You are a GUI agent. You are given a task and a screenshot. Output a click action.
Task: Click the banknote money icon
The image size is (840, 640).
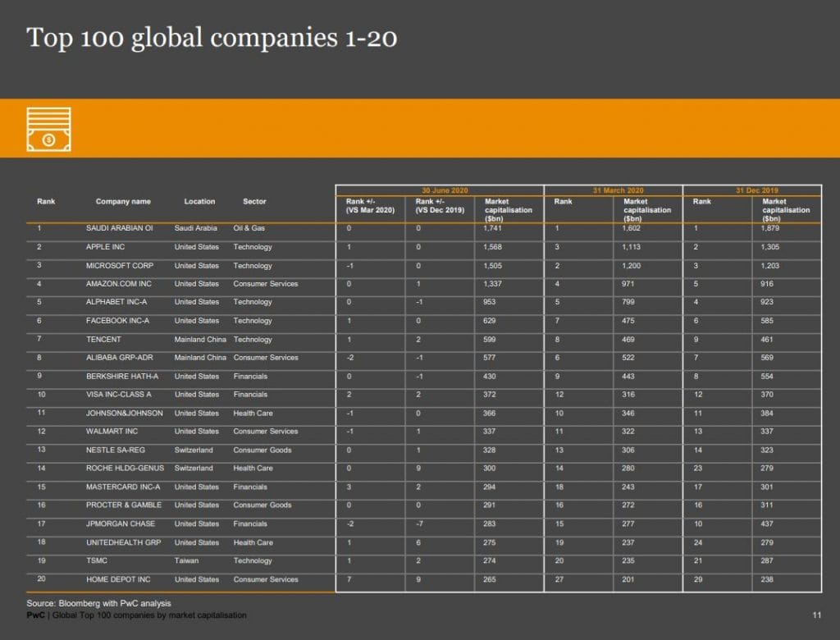[48, 129]
